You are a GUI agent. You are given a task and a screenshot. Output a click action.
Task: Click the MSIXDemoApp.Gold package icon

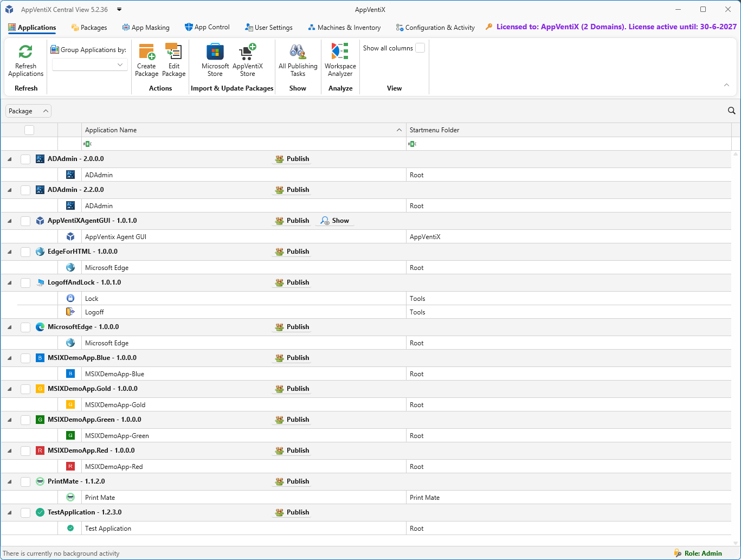click(x=40, y=389)
